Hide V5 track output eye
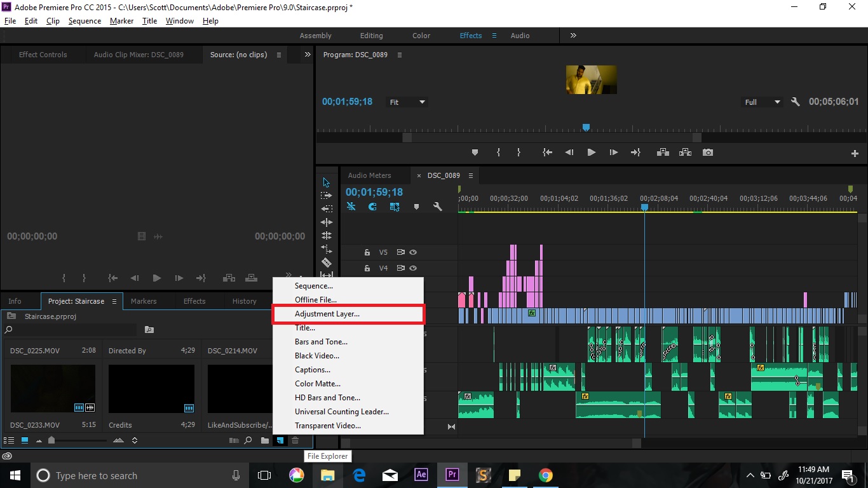 point(413,252)
